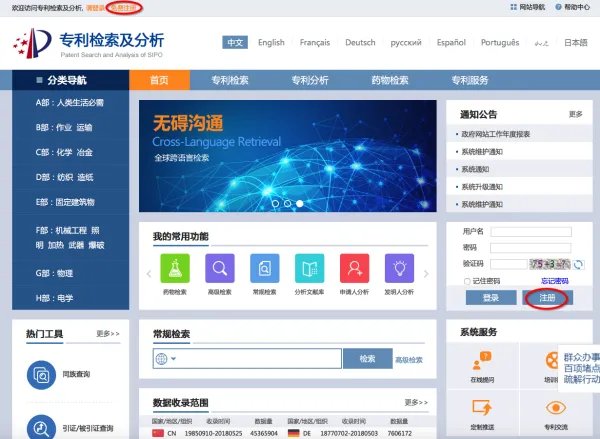The width and height of the screenshot is (600, 439).
Task: Select category C部：化学 冶金
Action: pos(64,152)
